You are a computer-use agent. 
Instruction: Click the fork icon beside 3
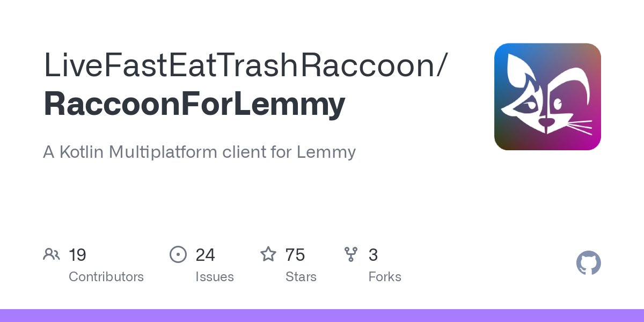point(351,254)
